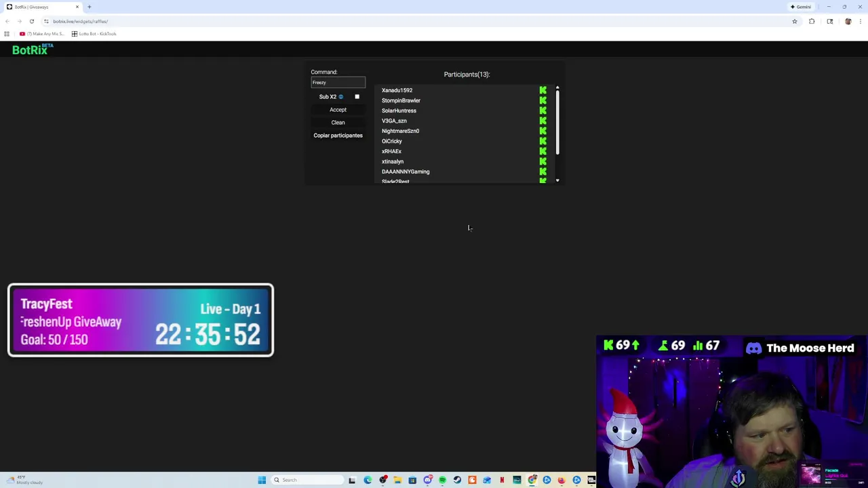Click the Clean button
This screenshot has height=488, width=868.
pyautogui.click(x=338, y=123)
